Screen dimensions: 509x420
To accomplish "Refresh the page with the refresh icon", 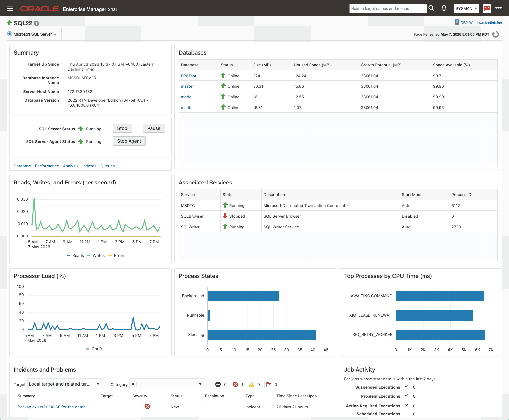I will (495, 34).
